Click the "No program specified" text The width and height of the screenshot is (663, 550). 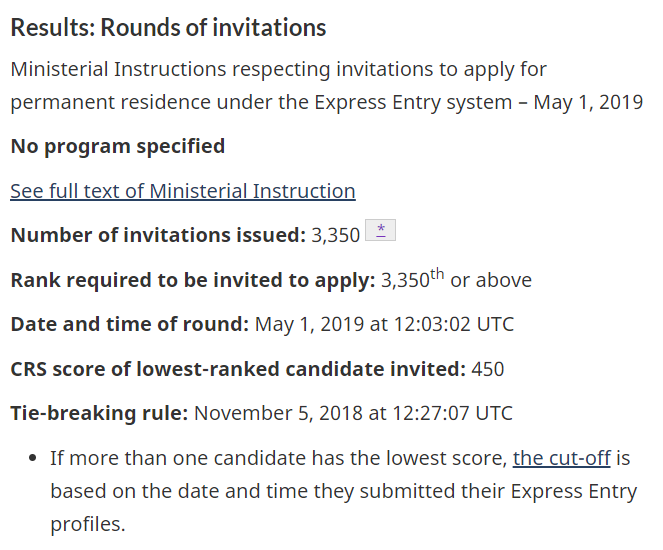tap(117, 146)
